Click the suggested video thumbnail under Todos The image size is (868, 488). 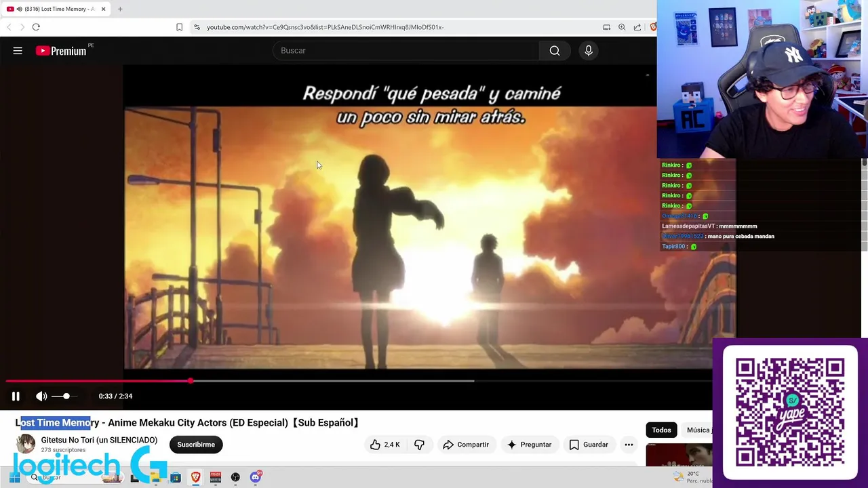tap(679, 455)
